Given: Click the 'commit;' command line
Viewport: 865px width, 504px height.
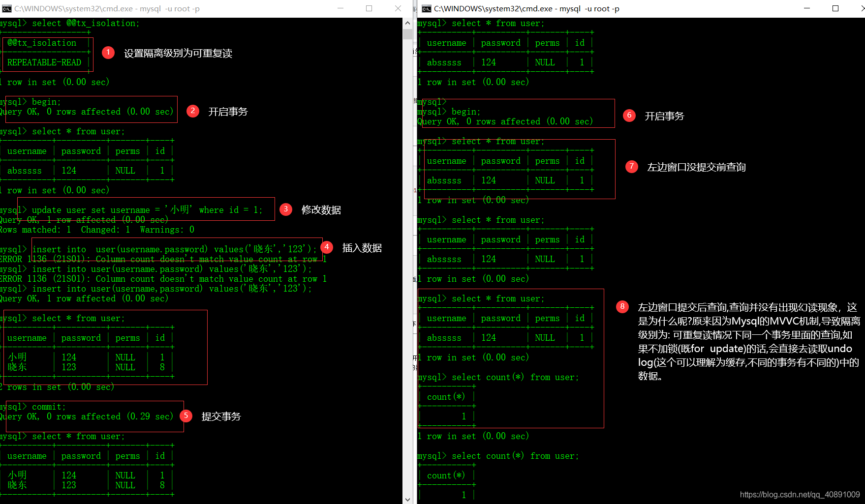Looking at the screenshot, I should click(33, 407).
